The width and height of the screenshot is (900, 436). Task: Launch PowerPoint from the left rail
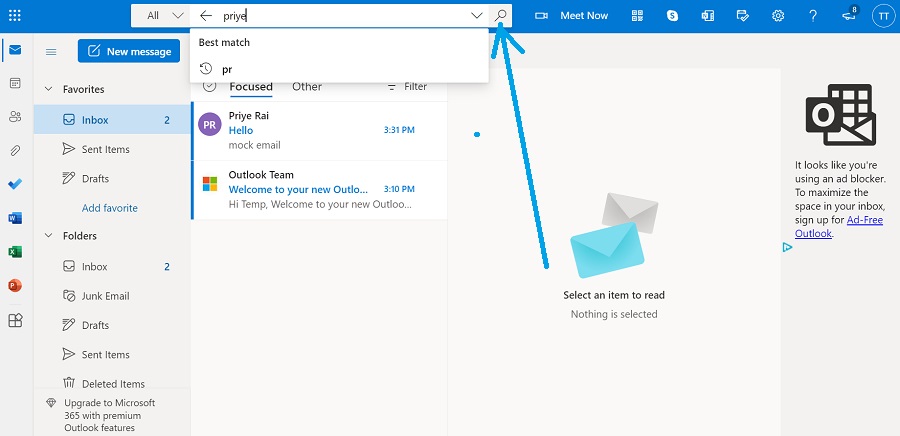(15, 285)
